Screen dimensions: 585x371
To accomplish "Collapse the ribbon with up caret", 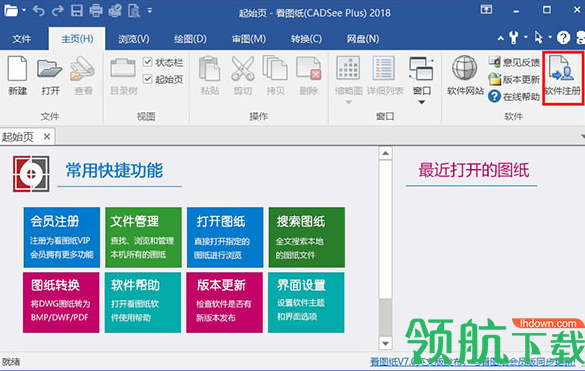I will tap(501, 38).
